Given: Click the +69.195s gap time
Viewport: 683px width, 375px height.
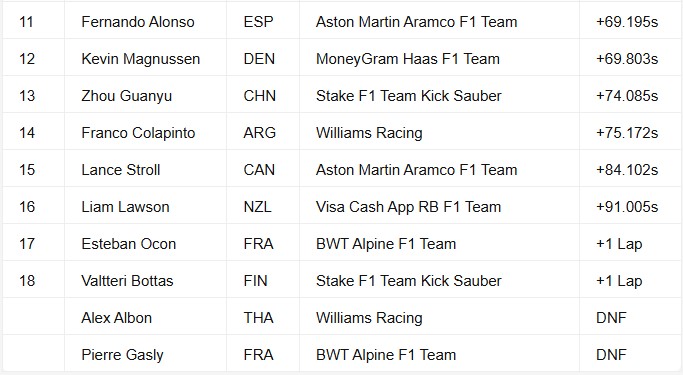Looking at the screenshot, I should (627, 22).
